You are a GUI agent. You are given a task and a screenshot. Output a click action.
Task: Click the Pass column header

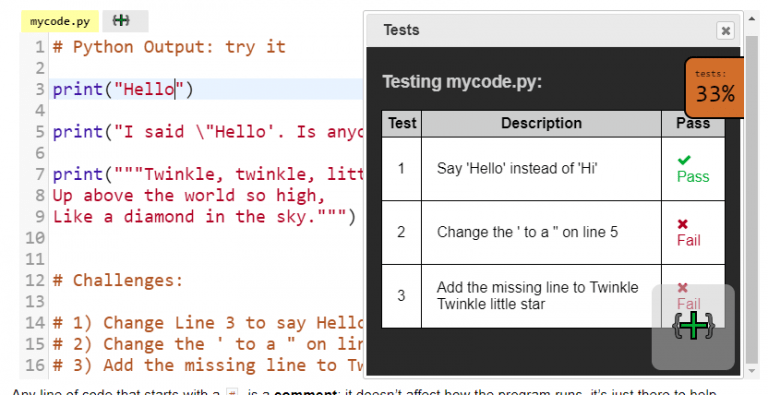point(693,123)
